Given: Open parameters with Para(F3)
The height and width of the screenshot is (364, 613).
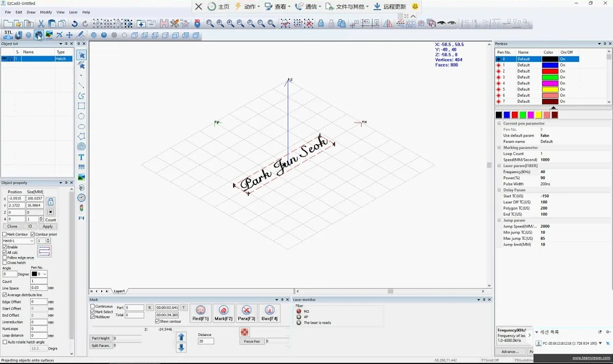Looking at the screenshot, I should pos(246,313).
